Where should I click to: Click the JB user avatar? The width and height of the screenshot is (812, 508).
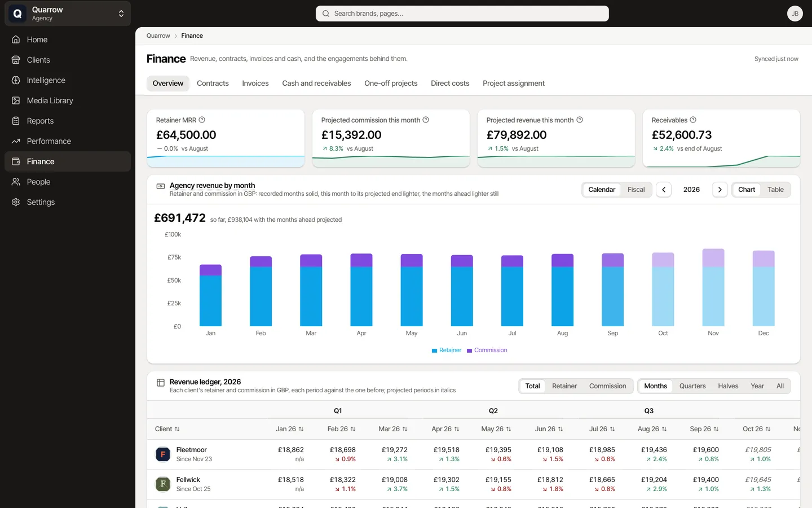click(x=795, y=14)
